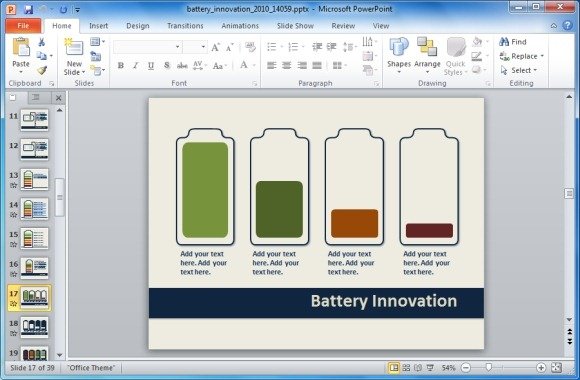The height and width of the screenshot is (380, 580).
Task: Open the File tab
Action: [x=23, y=26]
